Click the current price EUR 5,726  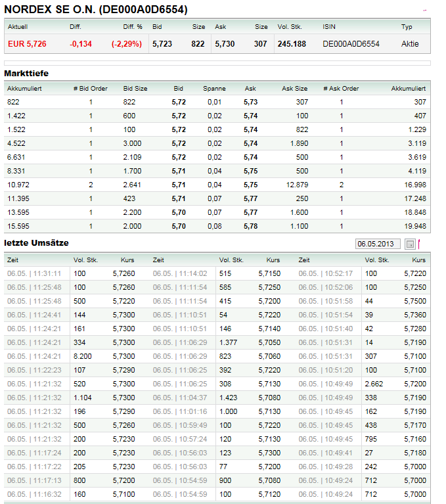(x=27, y=44)
